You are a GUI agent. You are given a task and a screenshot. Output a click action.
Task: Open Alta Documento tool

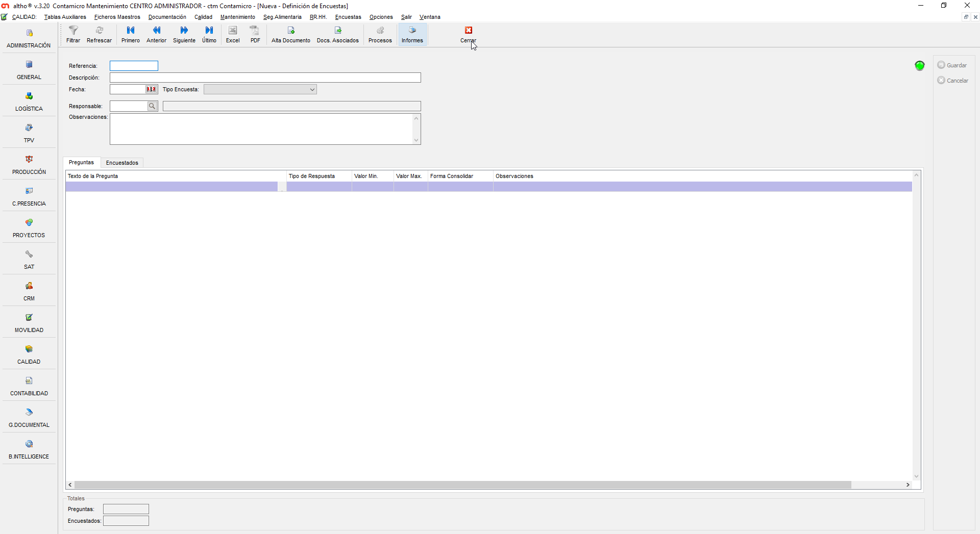click(290, 31)
